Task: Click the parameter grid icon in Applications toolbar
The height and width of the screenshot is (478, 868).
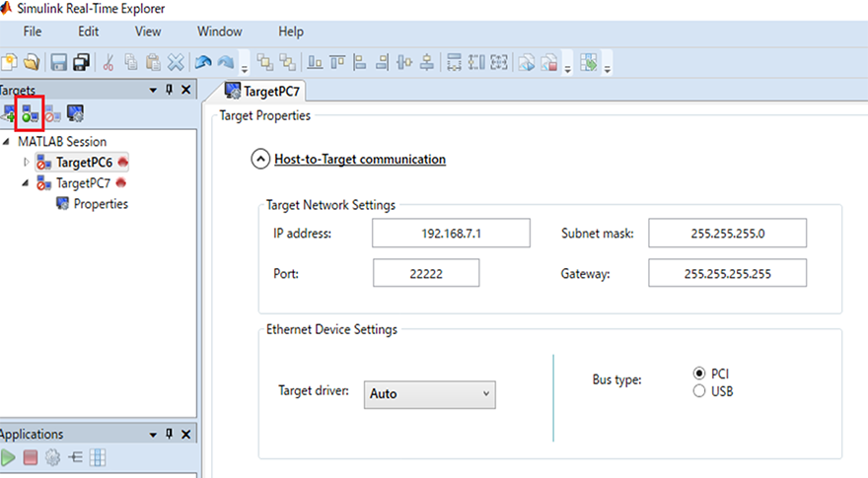Action: [98, 457]
